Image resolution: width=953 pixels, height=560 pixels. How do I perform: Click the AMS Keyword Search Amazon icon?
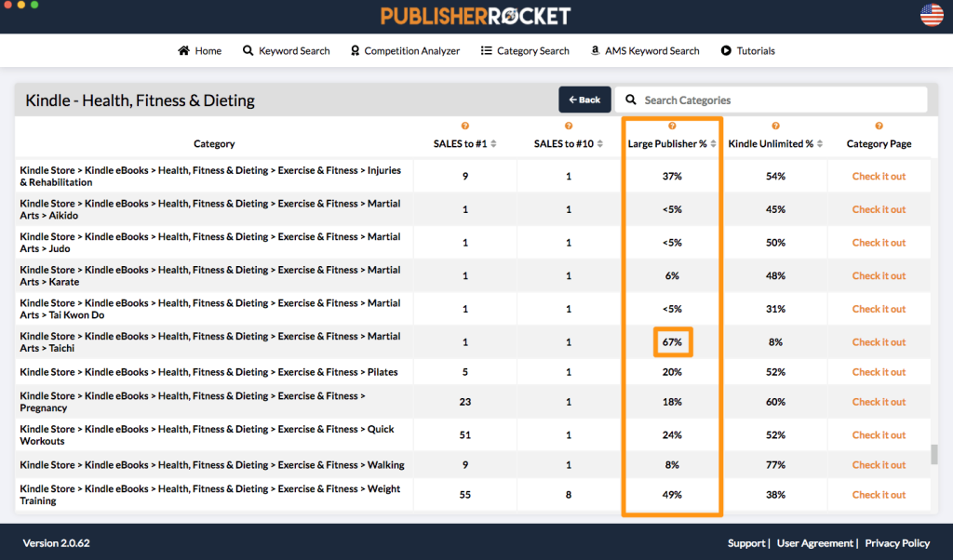point(595,50)
